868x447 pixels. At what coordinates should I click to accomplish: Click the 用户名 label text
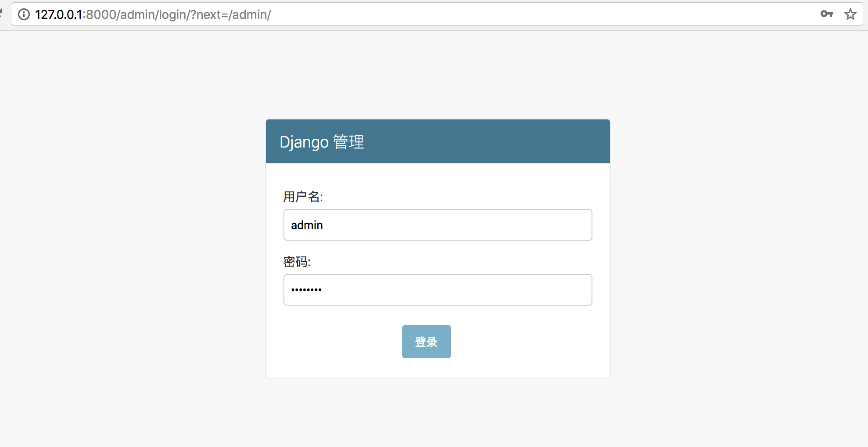tap(303, 197)
